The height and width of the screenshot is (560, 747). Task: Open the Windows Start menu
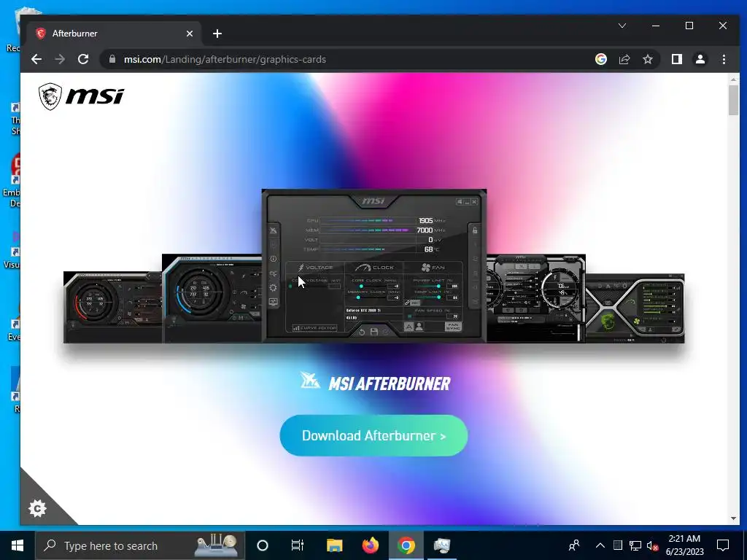(18, 545)
